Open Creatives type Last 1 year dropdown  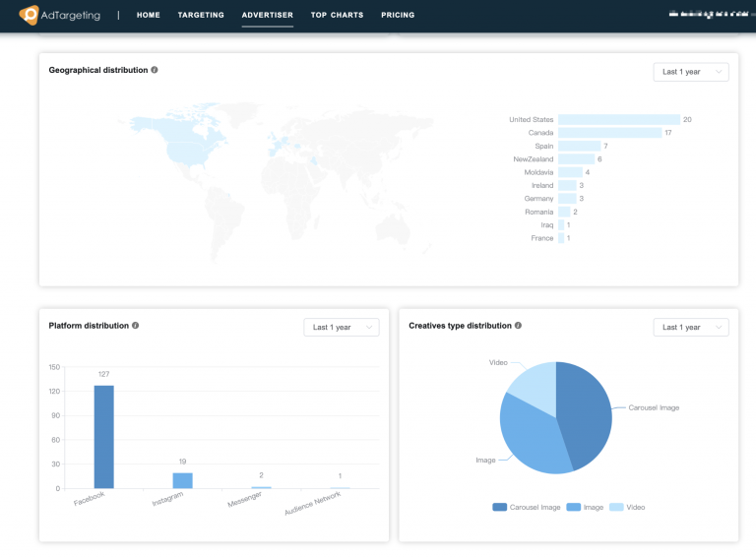click(x=691, y=327)
